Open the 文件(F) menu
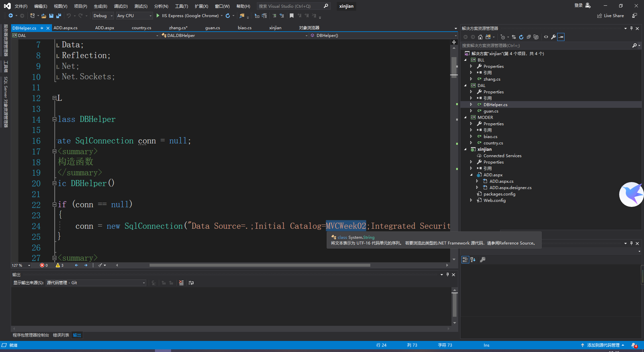644x352 pixels. [21, 6]
